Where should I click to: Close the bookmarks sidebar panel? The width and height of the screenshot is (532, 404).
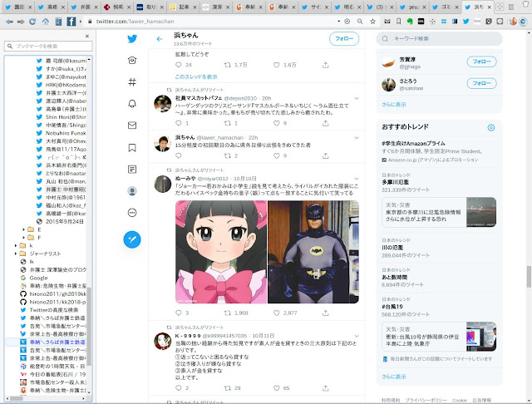[87, 36]
